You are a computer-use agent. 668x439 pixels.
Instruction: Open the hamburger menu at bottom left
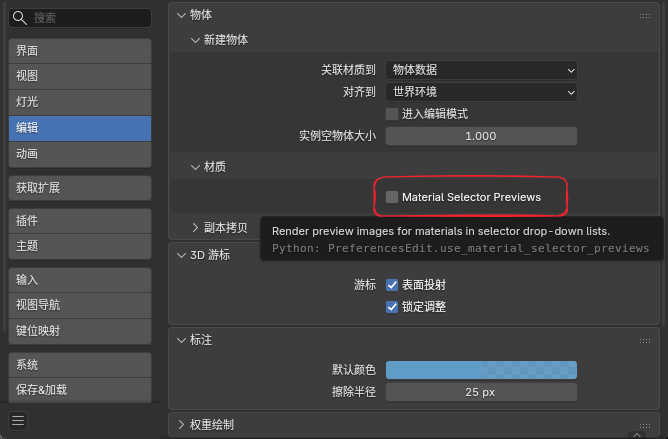18,420
